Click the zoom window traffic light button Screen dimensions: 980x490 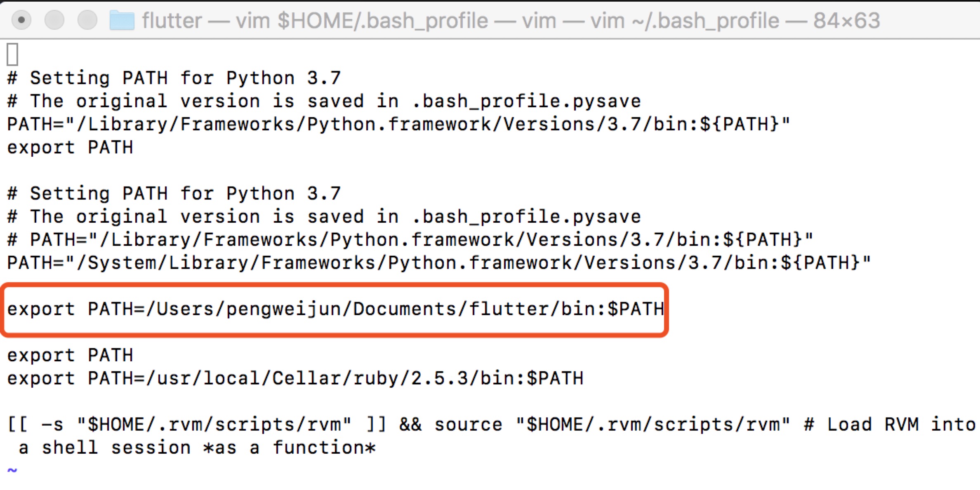click(87, 20)
